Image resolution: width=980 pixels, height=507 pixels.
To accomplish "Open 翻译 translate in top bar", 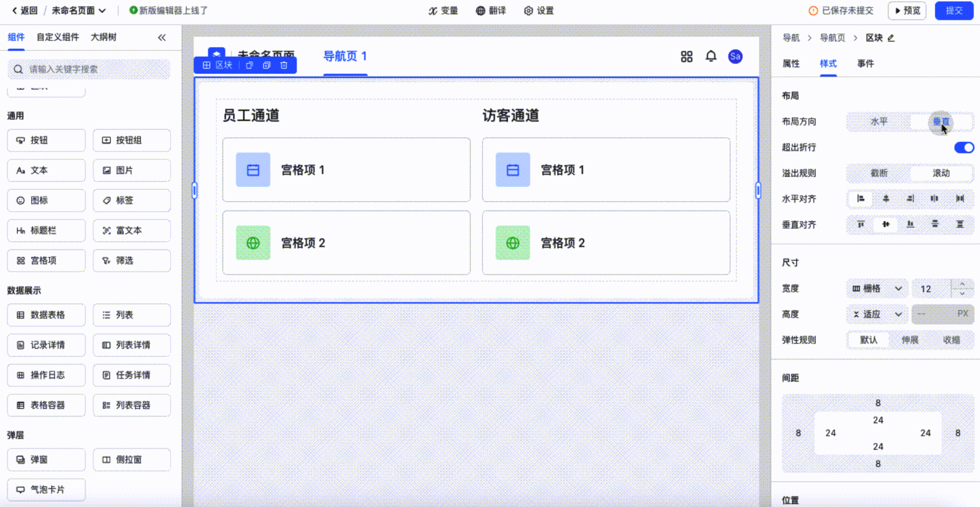I will pyautogui.click(x=491, y=11).
